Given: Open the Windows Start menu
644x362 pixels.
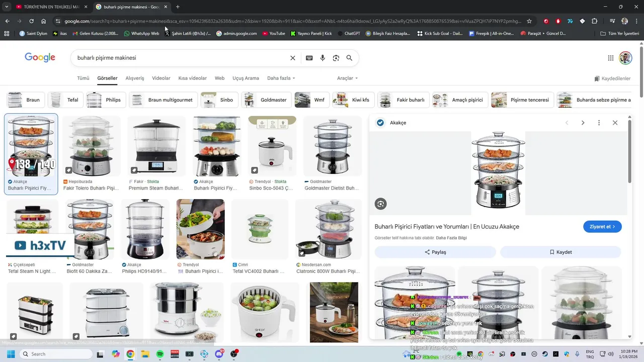Looking at the screenshot, I should pyautogui.click(x=11, y=354).
